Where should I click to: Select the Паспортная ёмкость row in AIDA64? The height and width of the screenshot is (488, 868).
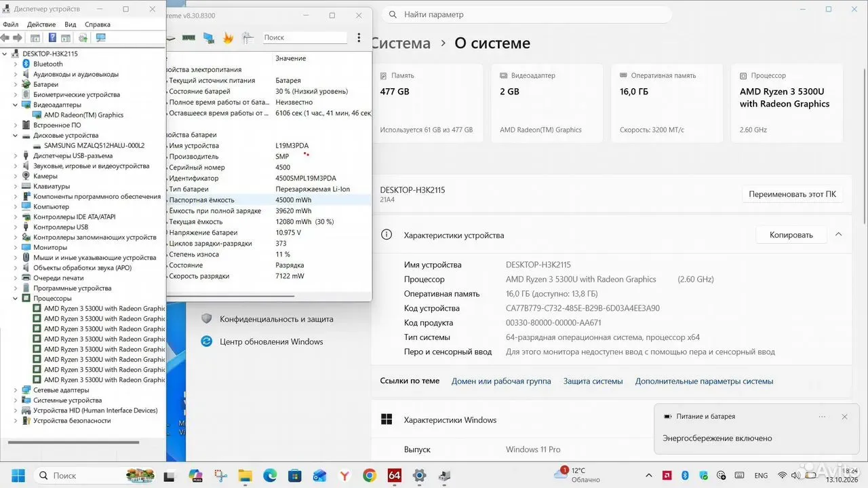point(269,200)
